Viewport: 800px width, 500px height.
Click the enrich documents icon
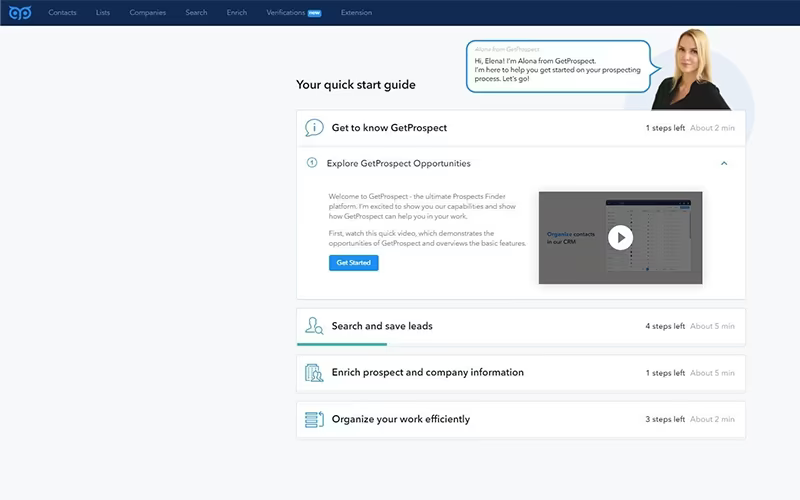pyautogui.click(x=314, y=373)
